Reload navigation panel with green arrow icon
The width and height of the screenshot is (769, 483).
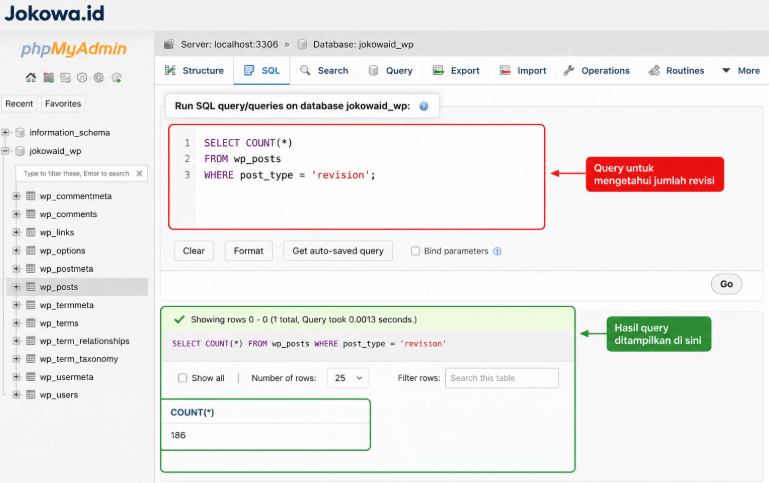pyautogui.click(x=116, y=77)
